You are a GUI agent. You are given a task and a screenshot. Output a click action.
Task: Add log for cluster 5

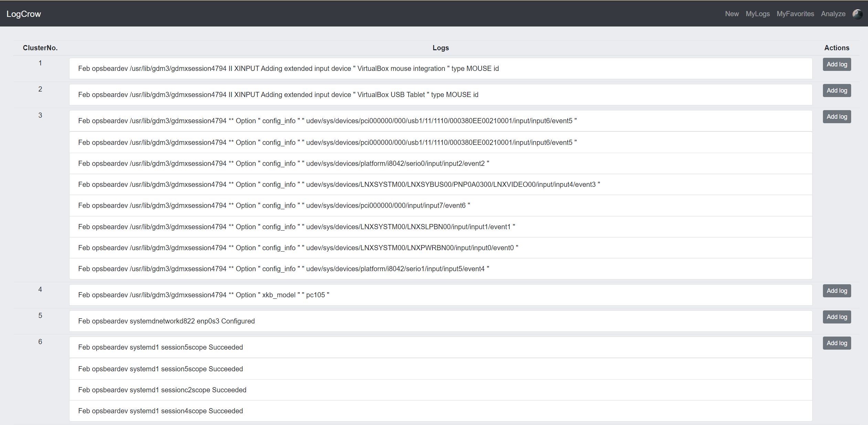837,317
